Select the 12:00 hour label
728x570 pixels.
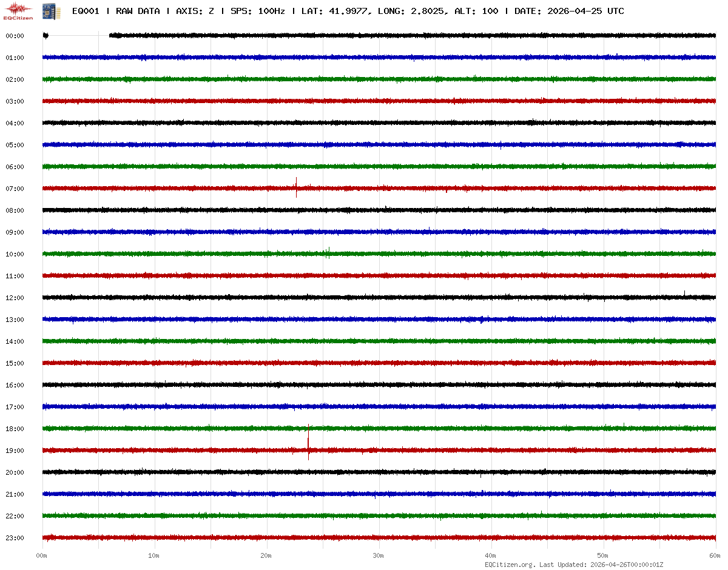click(15, 298)
